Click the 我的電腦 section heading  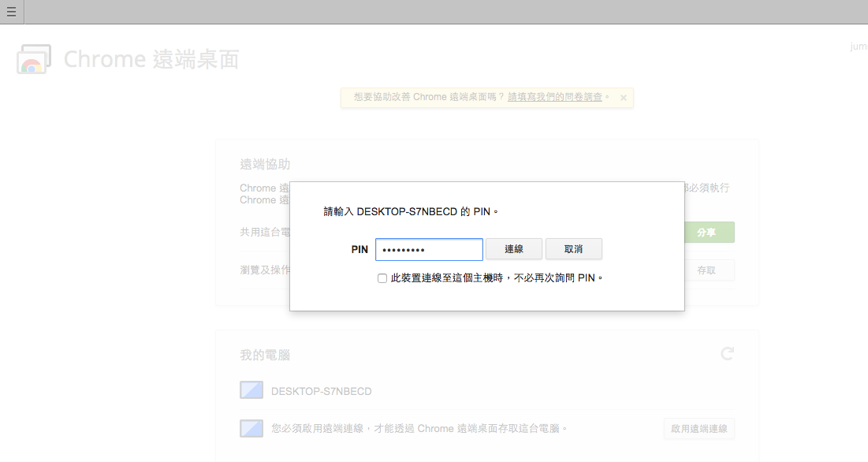click(x=265, y=356)
